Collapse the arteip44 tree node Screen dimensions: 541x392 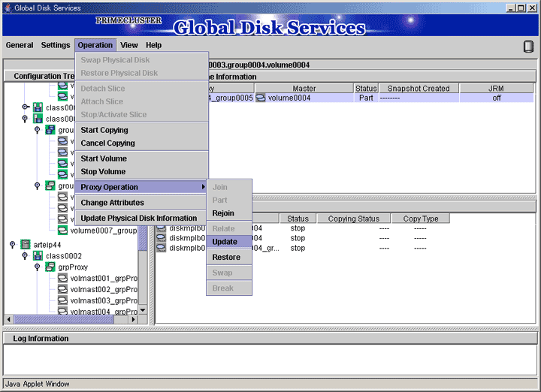13,245
